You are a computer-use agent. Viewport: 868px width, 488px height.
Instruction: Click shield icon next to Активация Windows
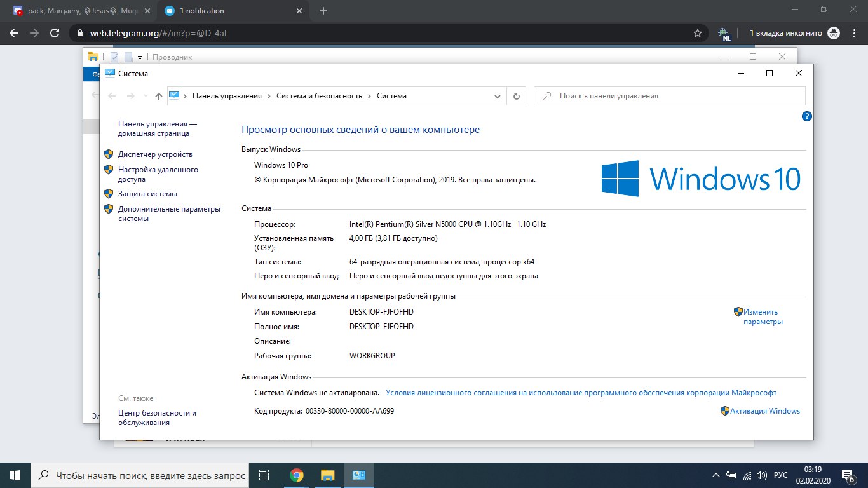click(x=725, y=411)
